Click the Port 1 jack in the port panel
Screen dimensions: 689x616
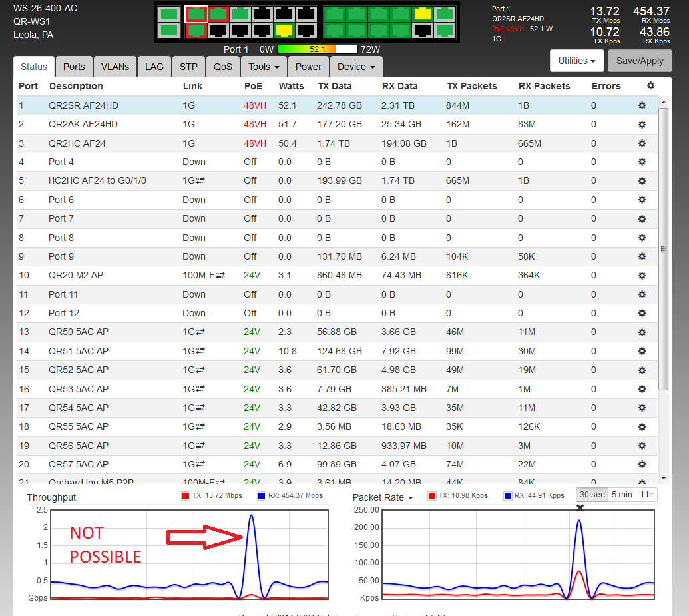196,14
